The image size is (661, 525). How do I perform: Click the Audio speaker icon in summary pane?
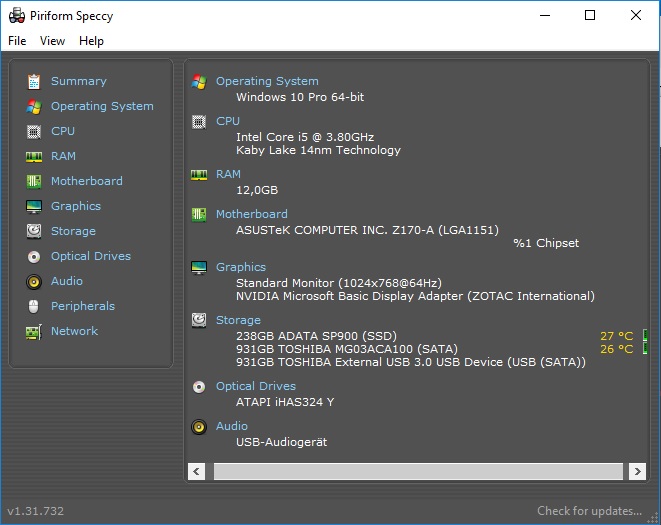199,427
